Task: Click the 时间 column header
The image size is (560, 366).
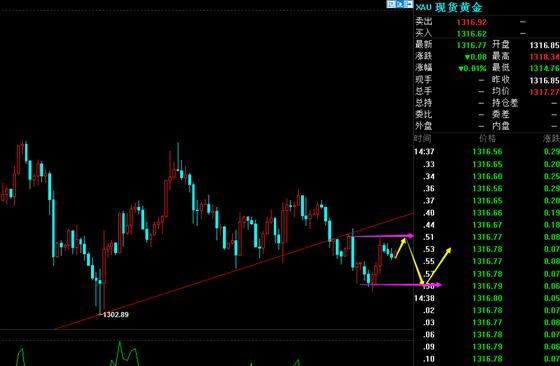Action: click(423, 139)
